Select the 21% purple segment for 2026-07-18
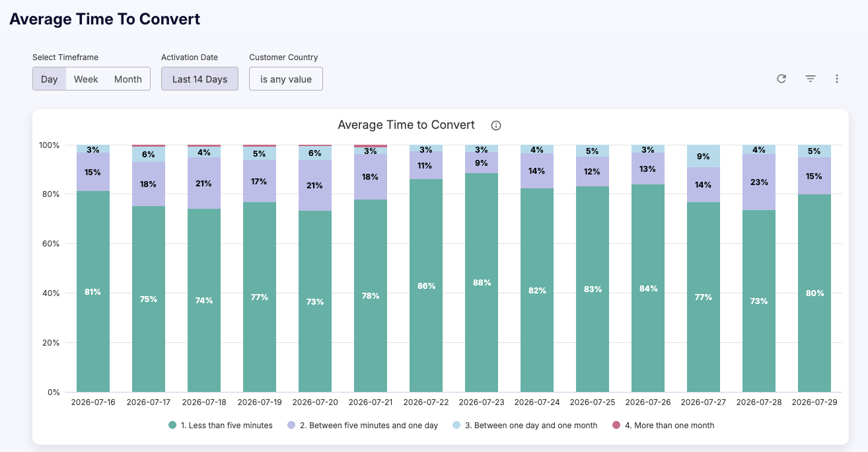 pyautogui.click(x=204, y=183)
